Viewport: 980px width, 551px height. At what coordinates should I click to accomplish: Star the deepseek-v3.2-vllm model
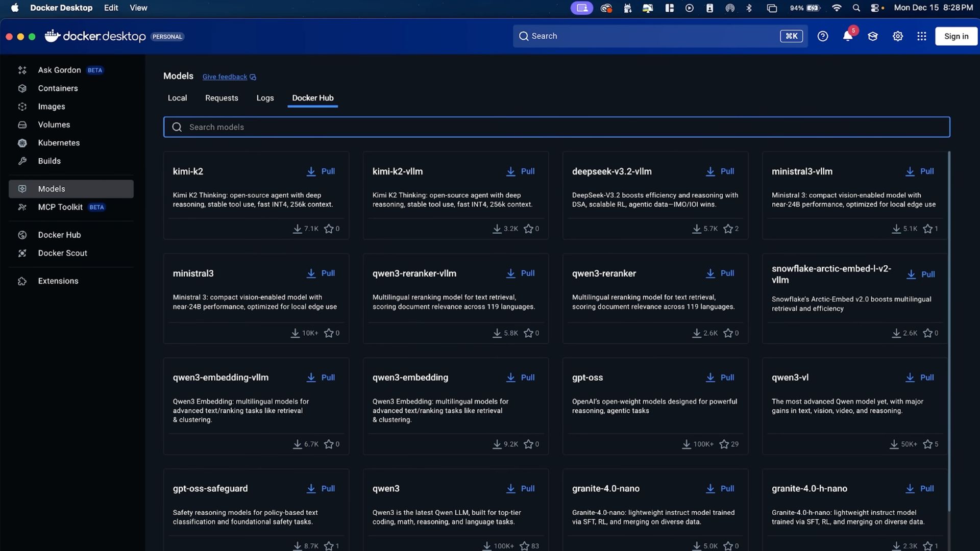728,229
